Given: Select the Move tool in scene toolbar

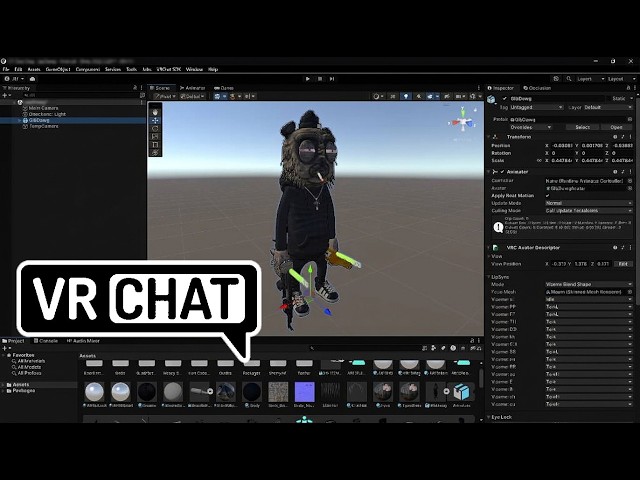Looking at the screenshot, I should click(155, 120).
